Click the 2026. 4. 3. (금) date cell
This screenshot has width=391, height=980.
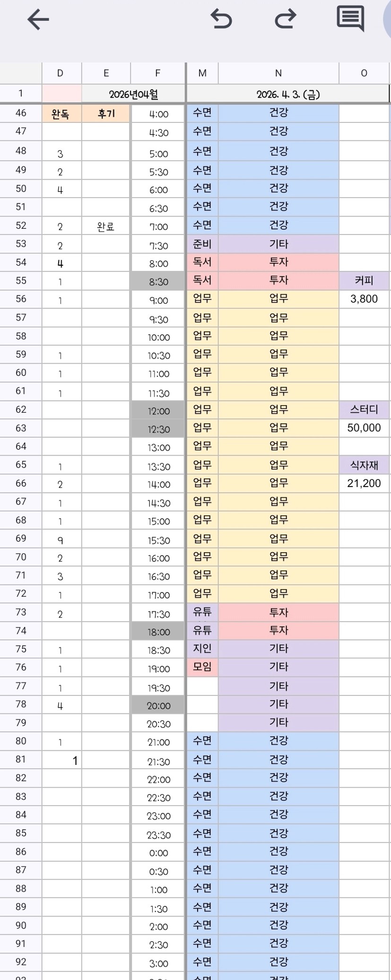(x=288, y=94)
